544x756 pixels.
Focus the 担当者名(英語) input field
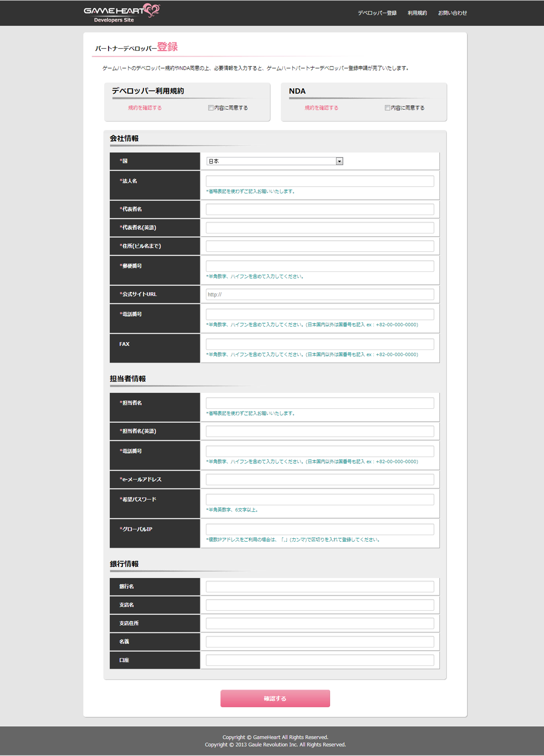pos(320,431)
